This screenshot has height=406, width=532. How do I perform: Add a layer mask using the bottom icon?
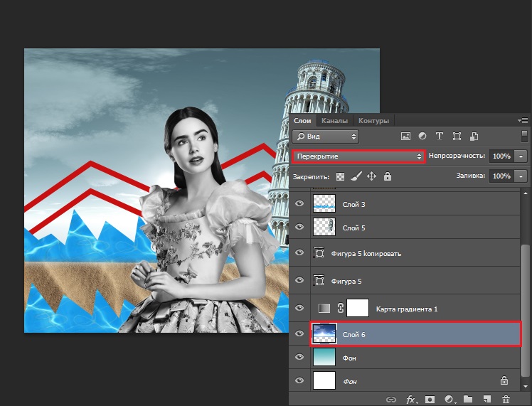(x=430, y=400)
